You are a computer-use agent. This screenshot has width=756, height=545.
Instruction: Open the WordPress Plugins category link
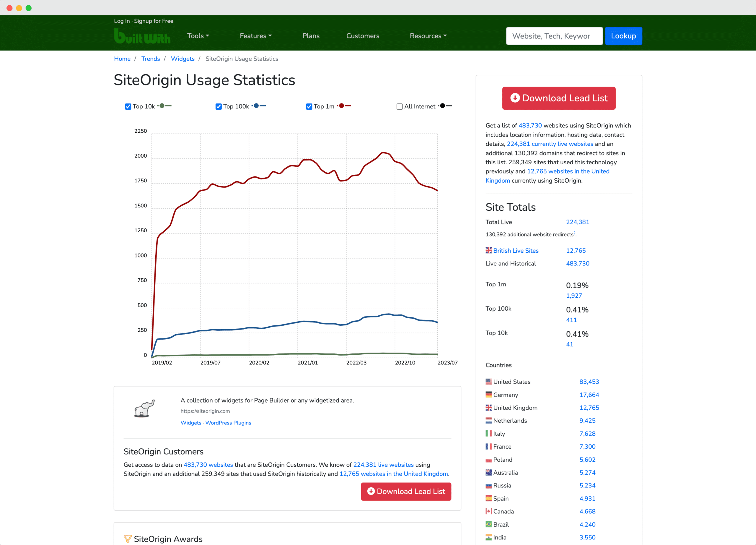tap(228, 423)
